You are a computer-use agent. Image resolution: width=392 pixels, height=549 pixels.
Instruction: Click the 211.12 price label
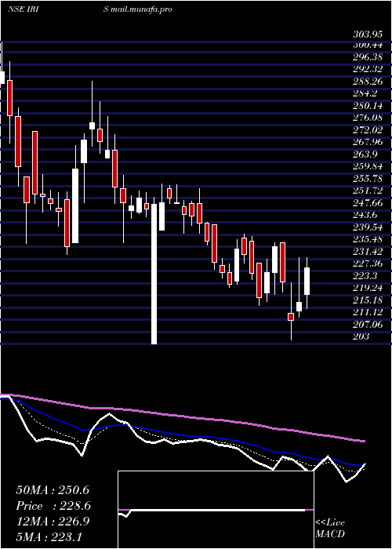coord(368,313)
